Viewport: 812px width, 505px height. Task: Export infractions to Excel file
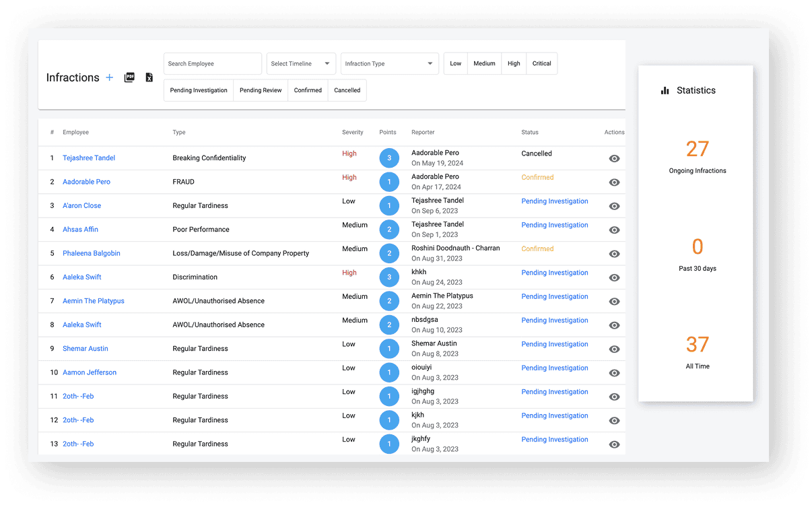click(149, 77)
